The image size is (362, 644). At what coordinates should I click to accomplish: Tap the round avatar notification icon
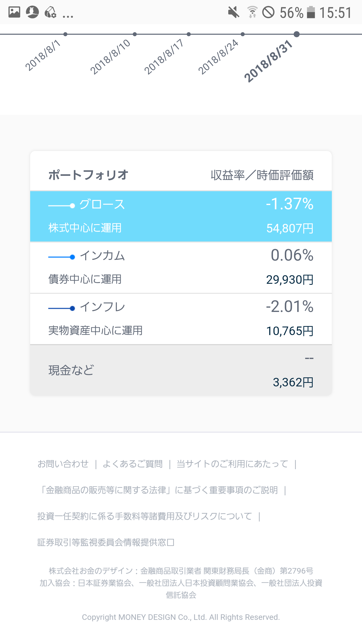32,12
